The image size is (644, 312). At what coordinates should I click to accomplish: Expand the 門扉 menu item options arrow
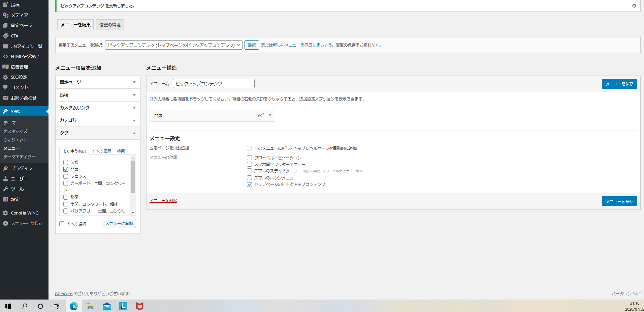(270, 115)
